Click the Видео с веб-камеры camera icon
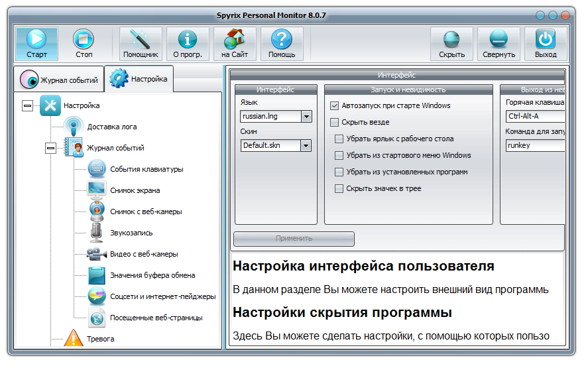Screen dimensions: 588x366 (97, 254)
